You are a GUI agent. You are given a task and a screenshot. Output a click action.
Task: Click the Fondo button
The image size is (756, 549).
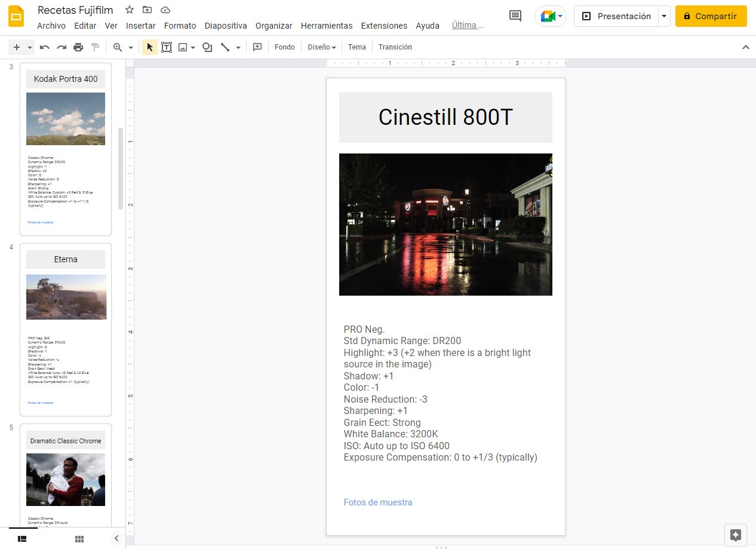285,47
